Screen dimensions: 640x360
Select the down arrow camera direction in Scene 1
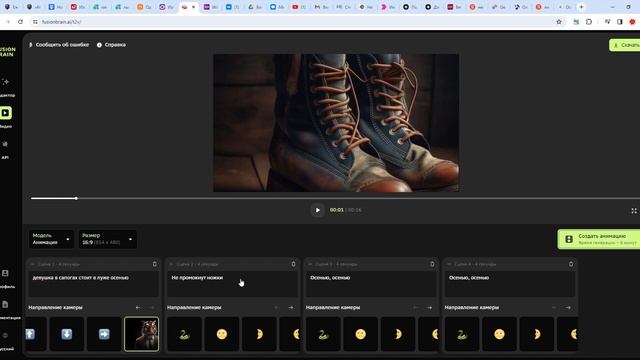click(67, 334)
